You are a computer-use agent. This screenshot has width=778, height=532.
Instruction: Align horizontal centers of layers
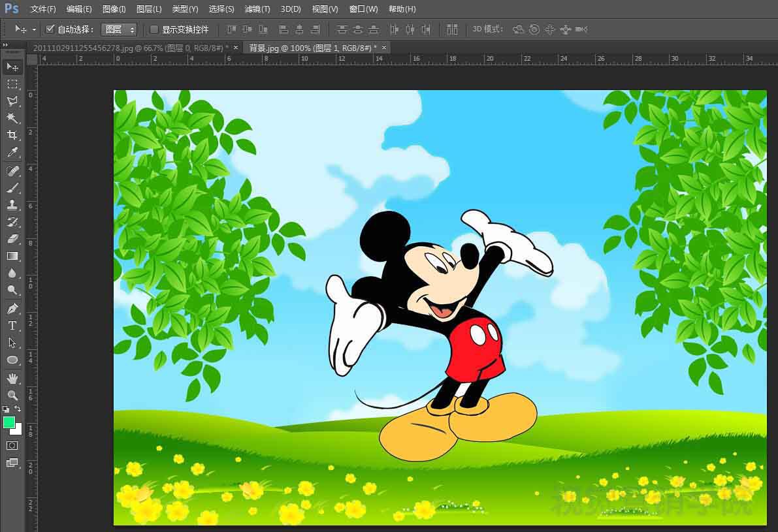pos(299,29)
